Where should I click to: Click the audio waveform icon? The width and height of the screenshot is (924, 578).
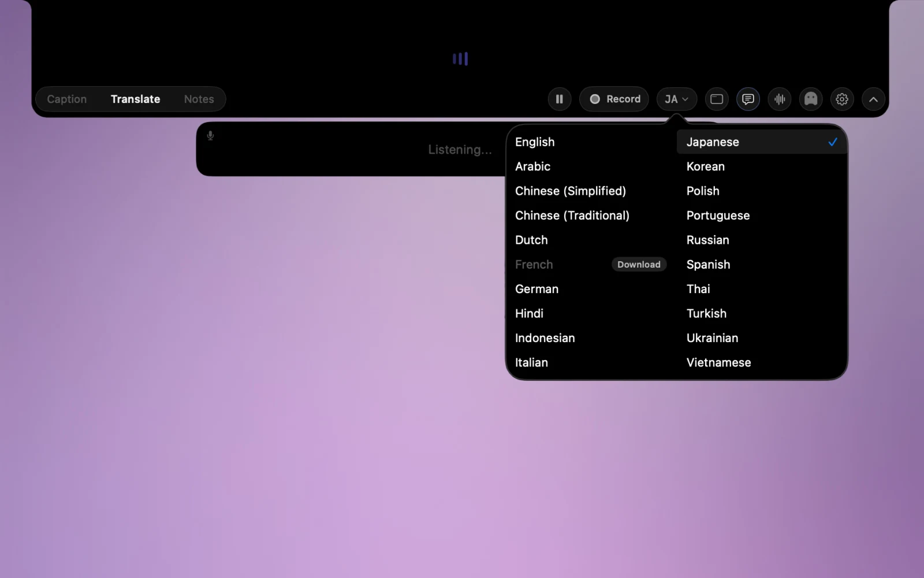tap(780, 99)
